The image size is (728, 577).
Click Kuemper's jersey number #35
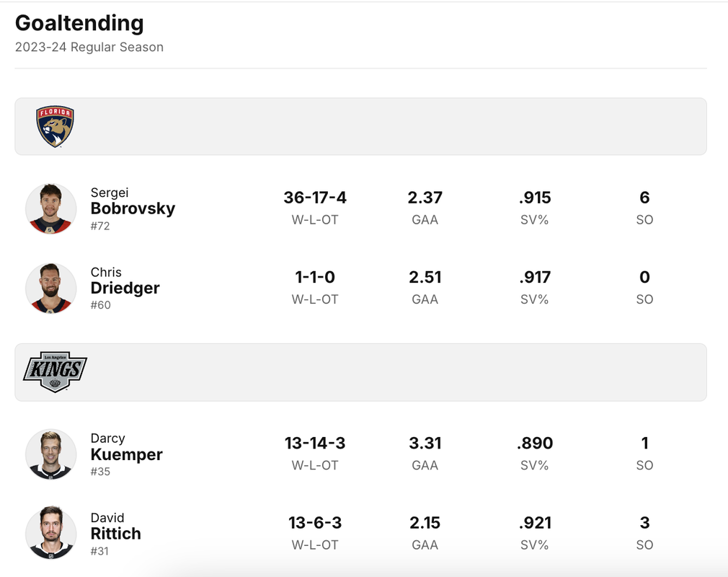point(100,472)
